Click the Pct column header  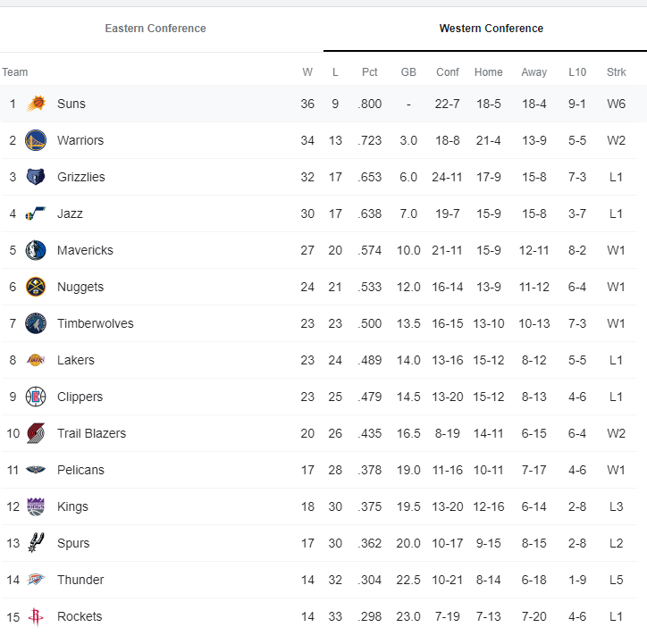click(370, 72)
